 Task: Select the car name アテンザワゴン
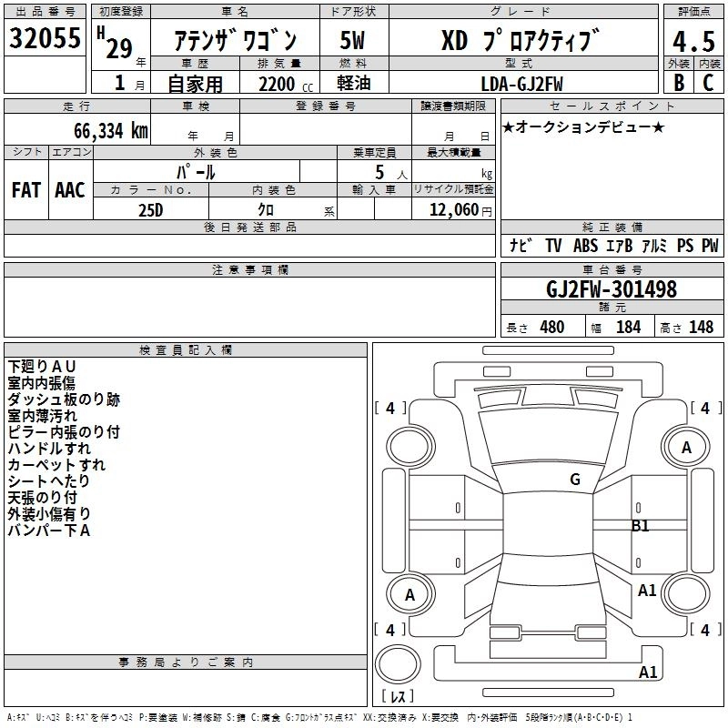236,40
